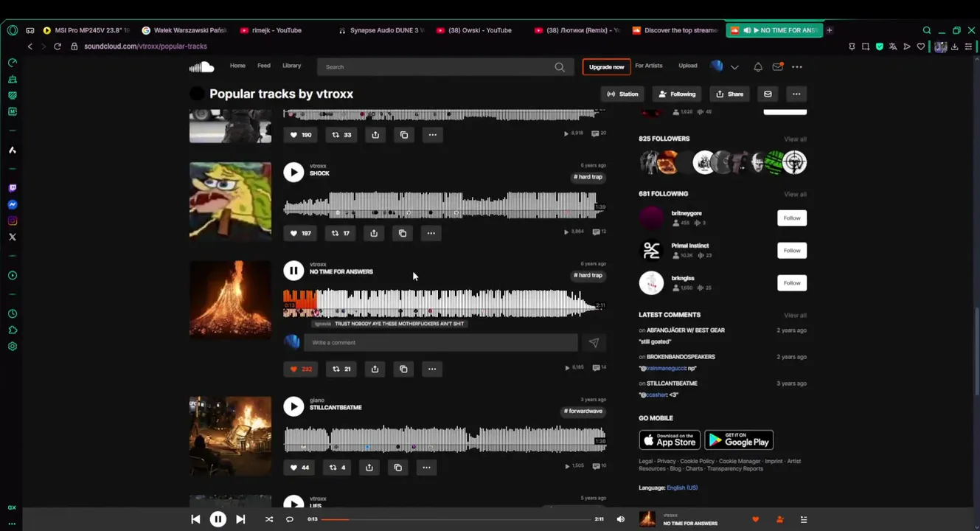
Task: Copy link of SHOCK track
Action: 403,233
